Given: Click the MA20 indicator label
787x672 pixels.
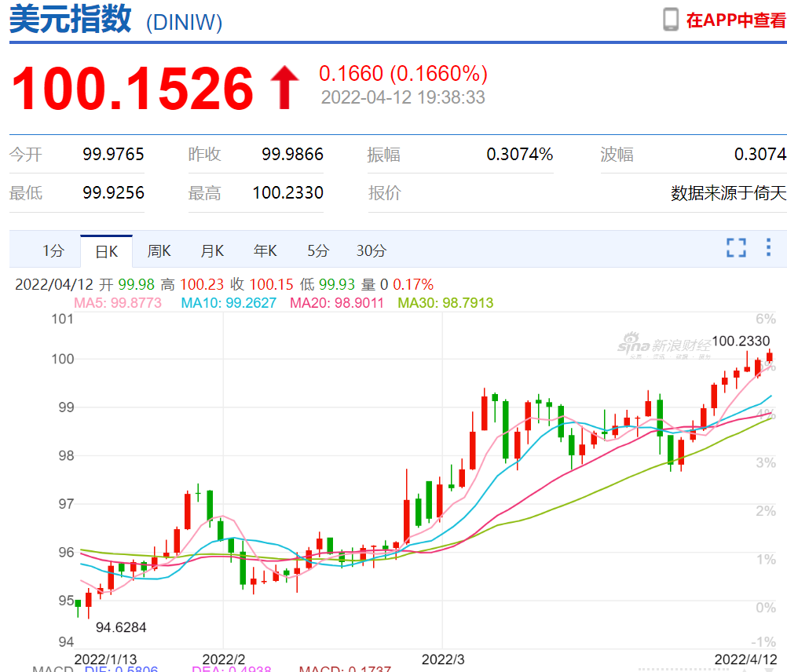Looking at the screenshot, I should (337, 303).
